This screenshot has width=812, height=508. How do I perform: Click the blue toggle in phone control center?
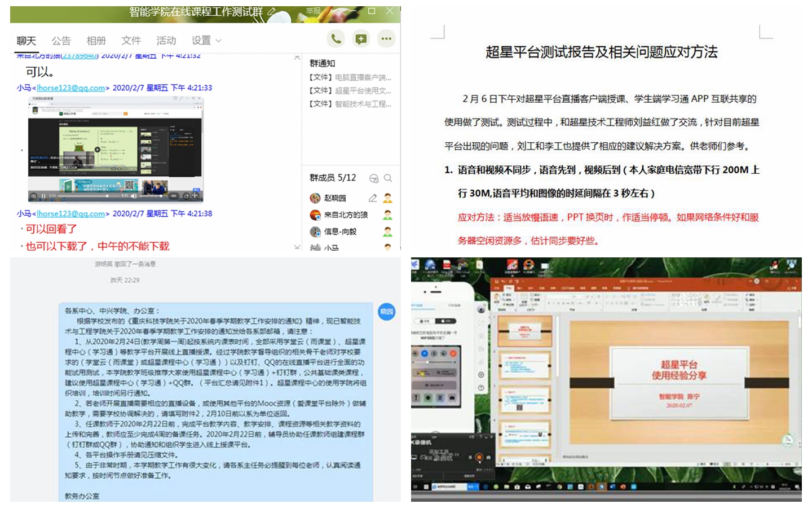click(424, 353)
